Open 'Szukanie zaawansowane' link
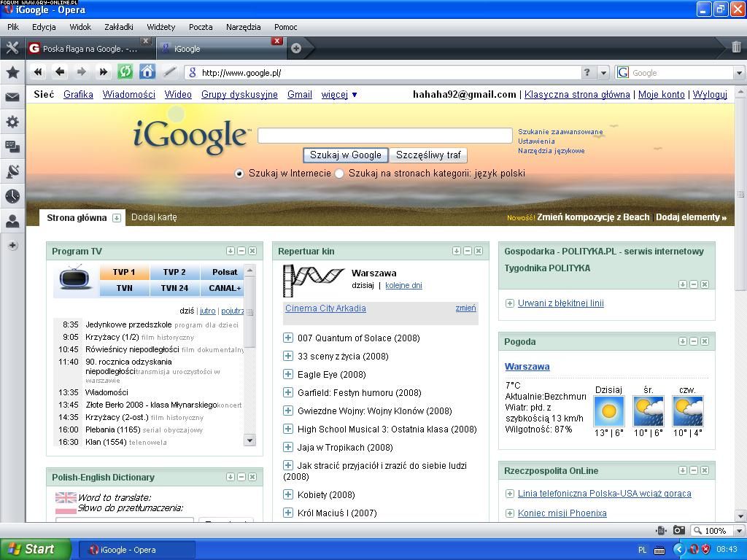 point(560,132)
